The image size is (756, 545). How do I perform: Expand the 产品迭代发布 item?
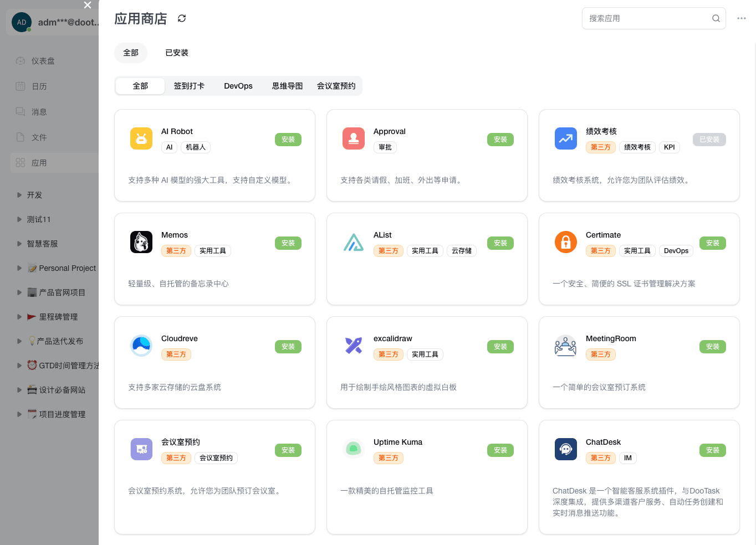pyautogui.click(x=19, y=341)
